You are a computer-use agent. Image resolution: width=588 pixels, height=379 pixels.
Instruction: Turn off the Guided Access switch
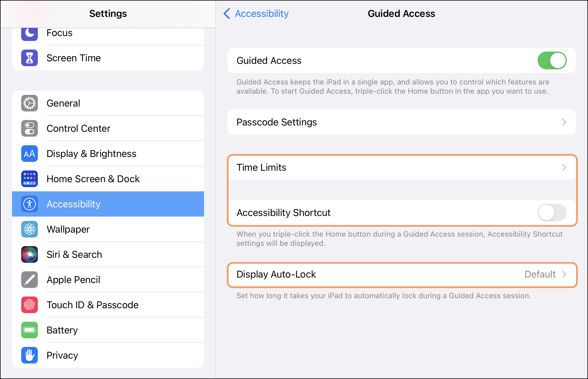click(x=552, y=60)
